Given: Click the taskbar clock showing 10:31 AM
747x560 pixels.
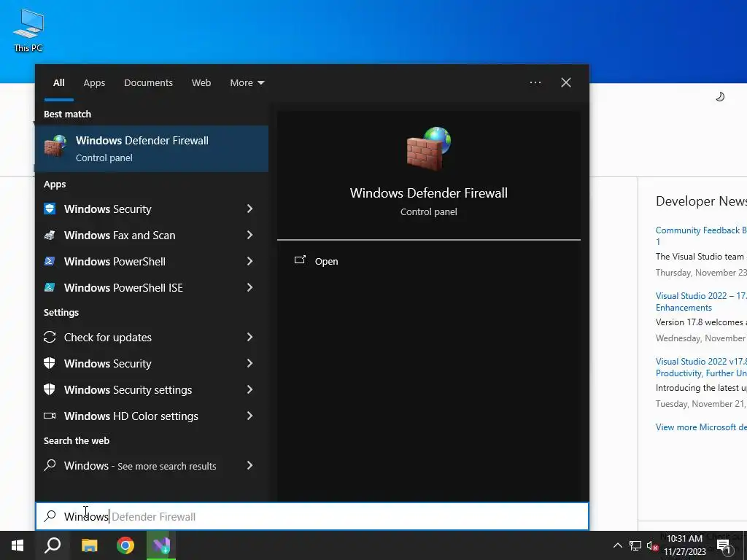Looking at the screenshot, I should [x=684, y=545].
